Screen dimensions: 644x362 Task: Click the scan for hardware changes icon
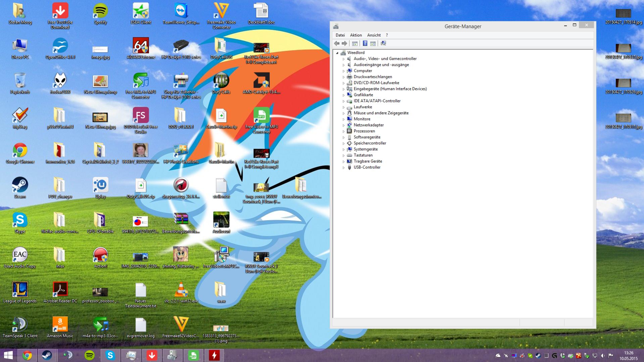[383, 43]
